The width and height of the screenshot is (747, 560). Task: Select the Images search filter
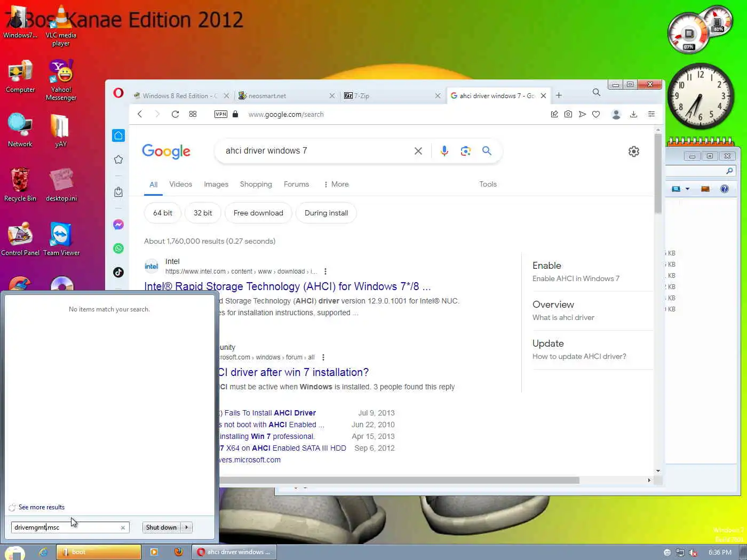click(216, 184)
